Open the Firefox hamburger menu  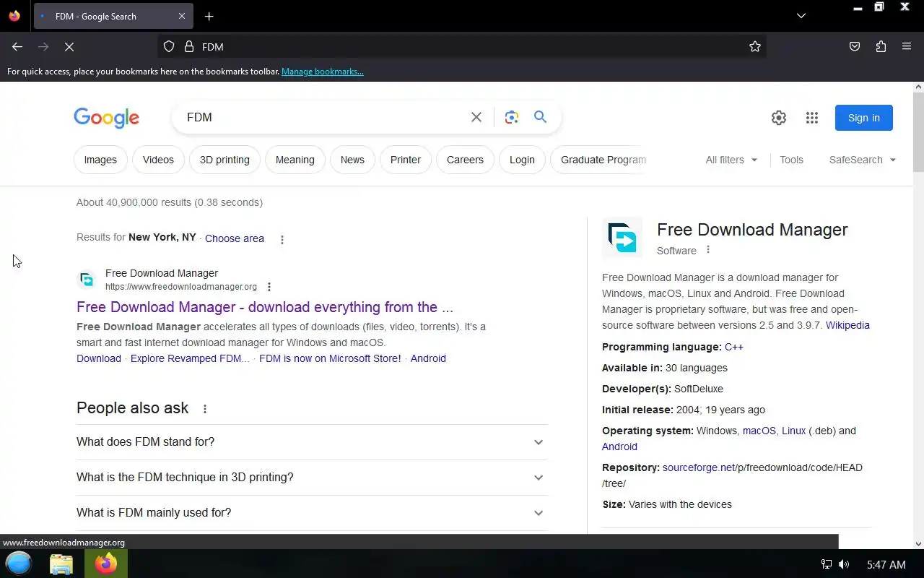tap(907, 46)
